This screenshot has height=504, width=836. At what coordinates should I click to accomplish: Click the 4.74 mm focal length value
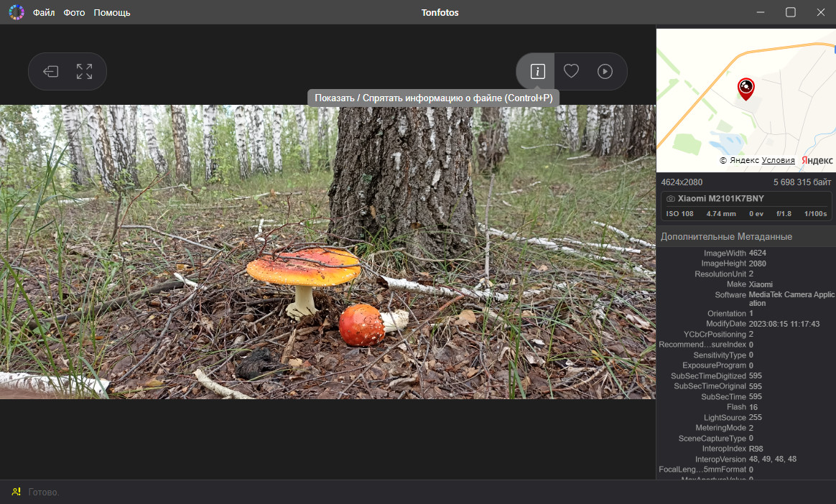(x=721, y=214)
